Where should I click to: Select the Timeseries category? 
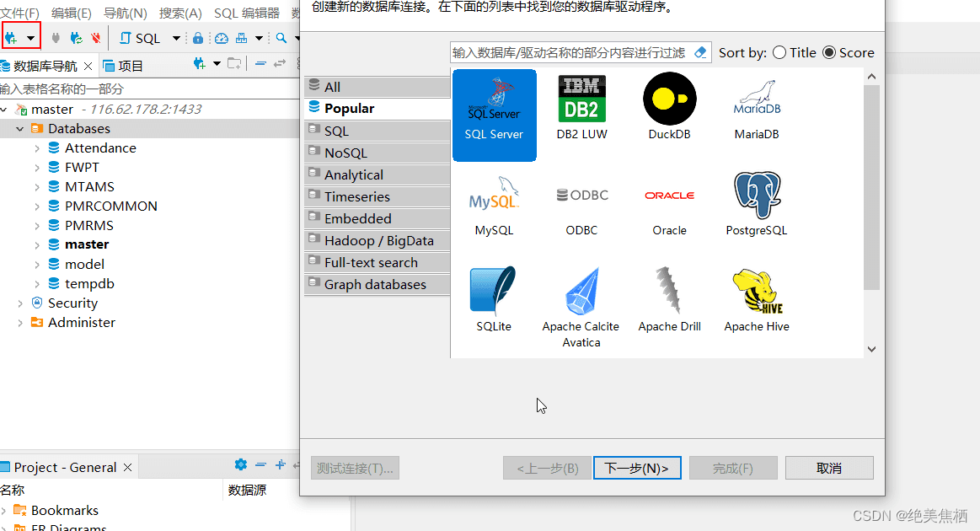coord(377,196)
